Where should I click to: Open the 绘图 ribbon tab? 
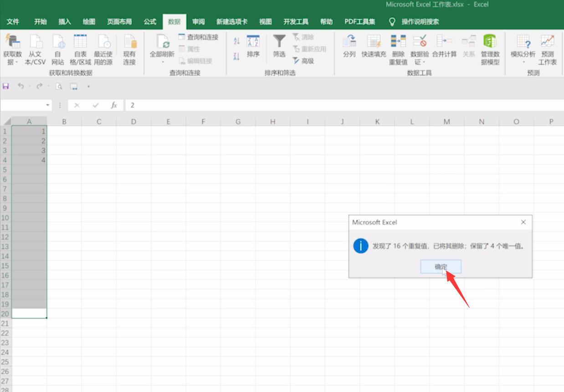89,21
